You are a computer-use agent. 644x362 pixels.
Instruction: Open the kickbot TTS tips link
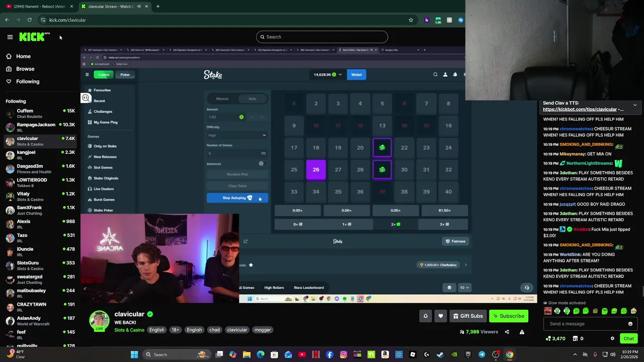pyautogui.click(x=583, y=109)
